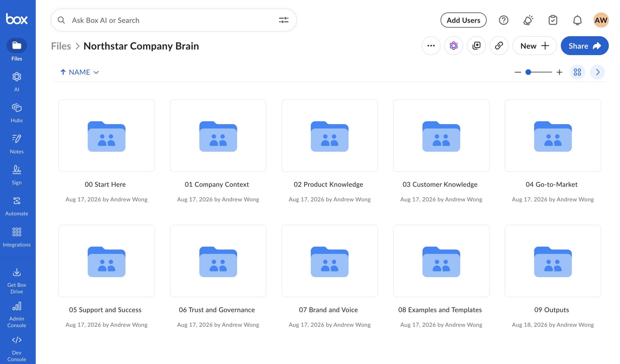Open search filter options icon
620x364 pixels.
tap(283, 20)
